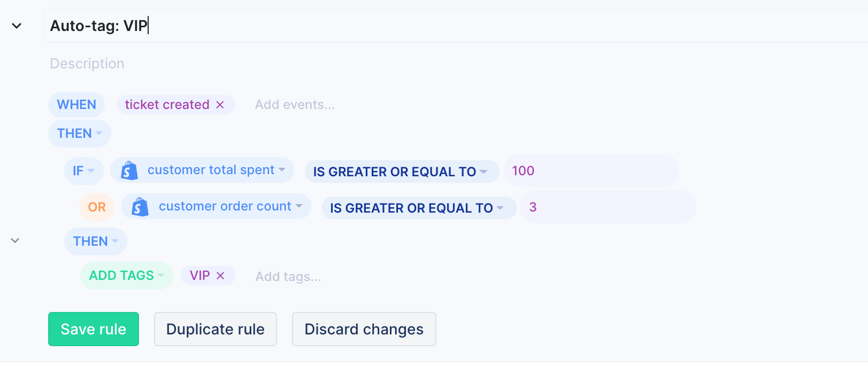
Task: Remove the ticket created event
Action: pos(220,105)
